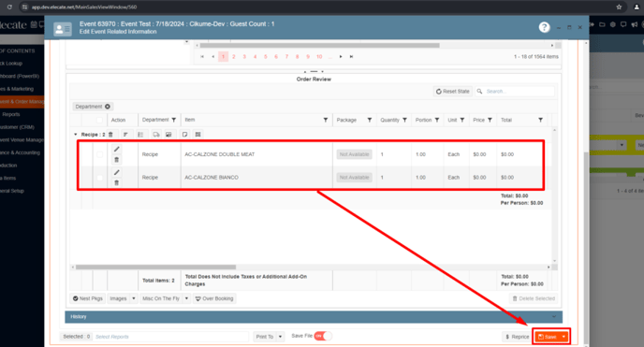Image resolution: width=644 pixels, height=347 pixels.
Task: Open Finance & Accounting sidebar item
Action: 20,152
